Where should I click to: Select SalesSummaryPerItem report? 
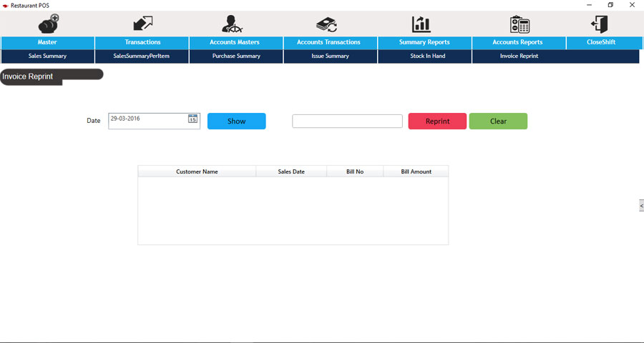pyautogui.click(x=142, y=56)
